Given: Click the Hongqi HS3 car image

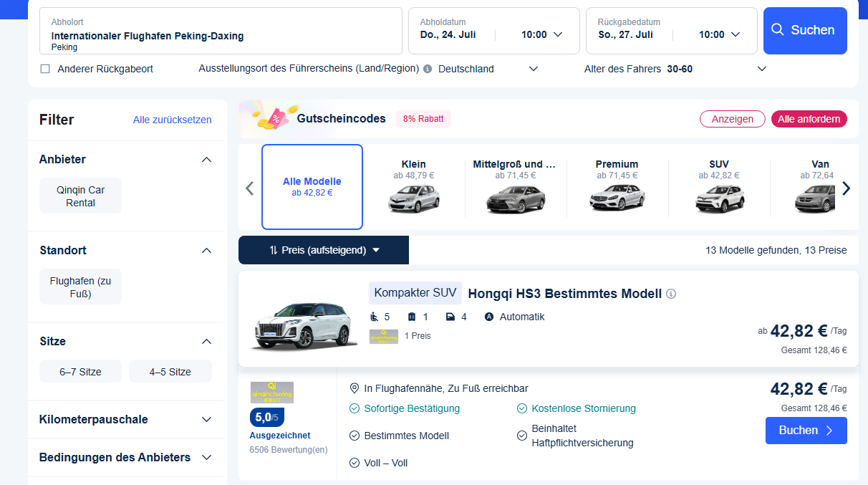Looking at the screenshot, I should pos(304,326).
